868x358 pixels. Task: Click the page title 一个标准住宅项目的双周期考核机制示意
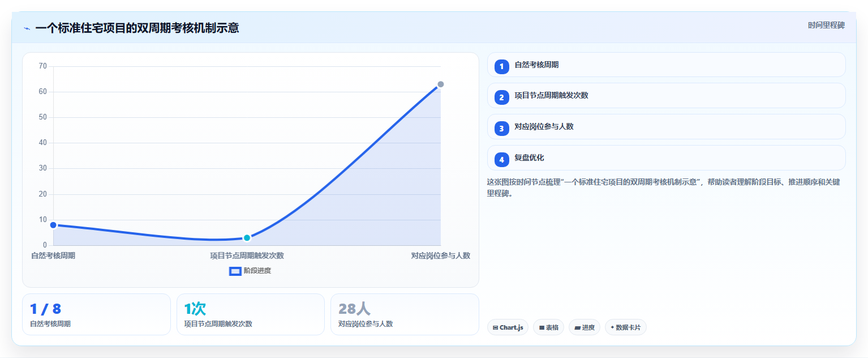pos(137,28)
